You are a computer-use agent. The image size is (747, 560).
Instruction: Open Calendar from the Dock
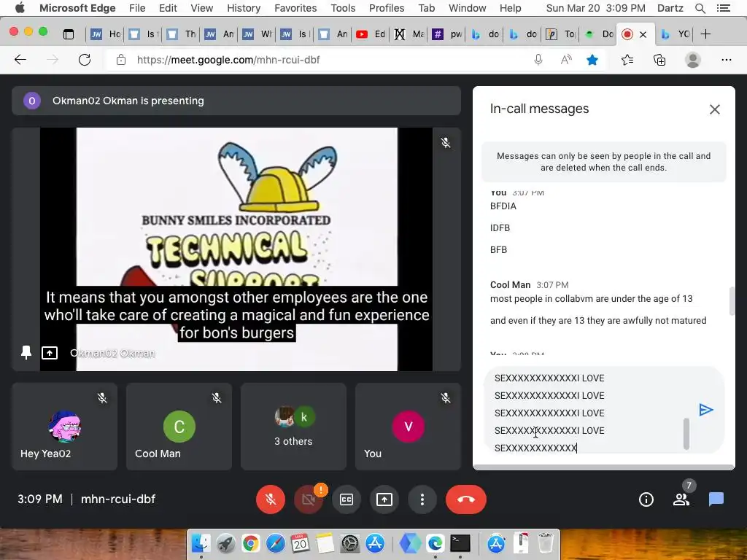coord(300,542)
